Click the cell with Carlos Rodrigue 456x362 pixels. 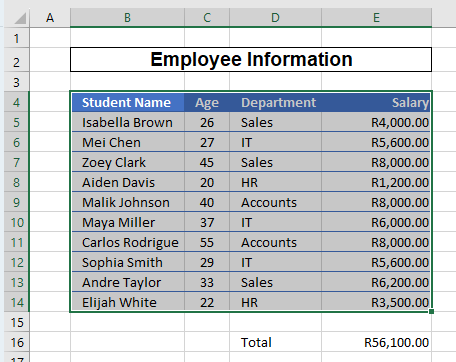pos(128,242)
